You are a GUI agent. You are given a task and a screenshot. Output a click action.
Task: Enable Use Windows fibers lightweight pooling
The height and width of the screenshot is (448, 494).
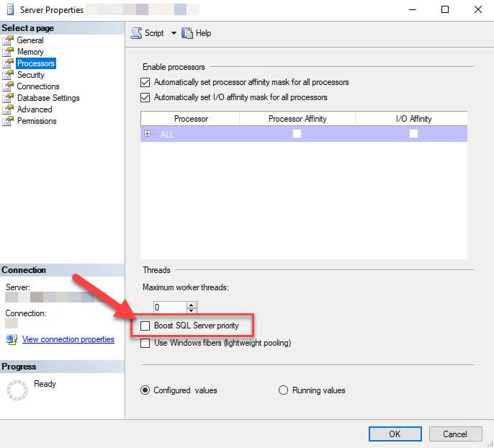tap(145, 343)
